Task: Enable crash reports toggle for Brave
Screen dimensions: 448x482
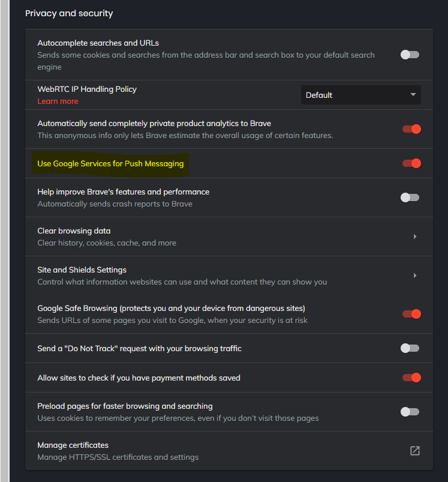Action: [x=410, y=197]
